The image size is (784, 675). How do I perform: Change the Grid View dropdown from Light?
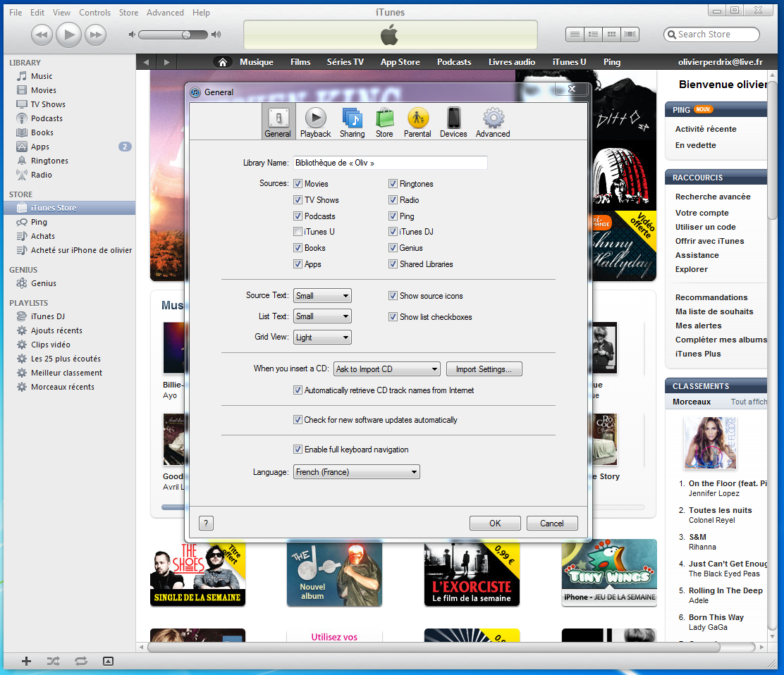(x=322, y=337)
